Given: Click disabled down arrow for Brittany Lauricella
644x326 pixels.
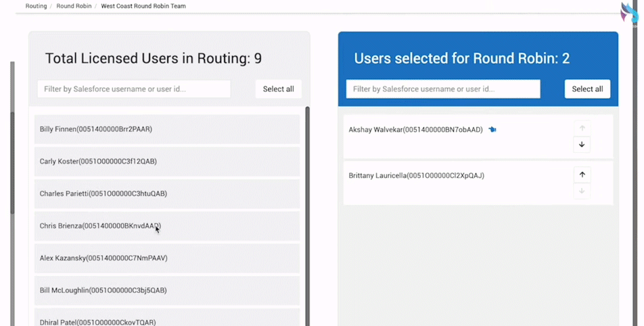Looking at the screenshot, I should (582, 191).
